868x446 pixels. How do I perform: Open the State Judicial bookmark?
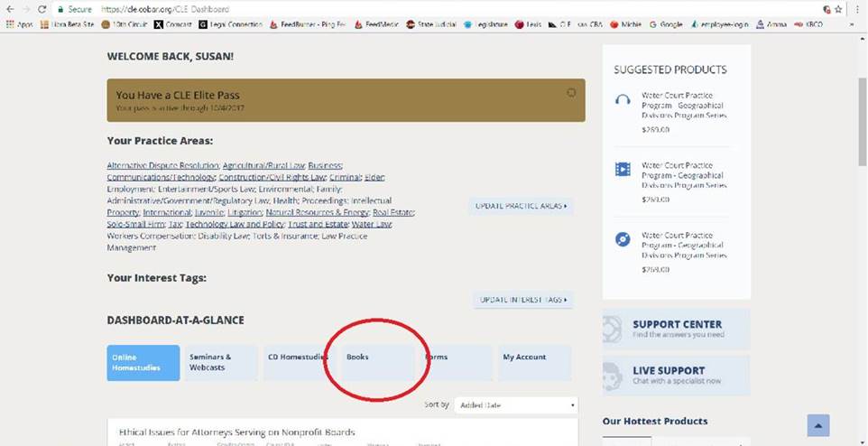pos(431,24)
